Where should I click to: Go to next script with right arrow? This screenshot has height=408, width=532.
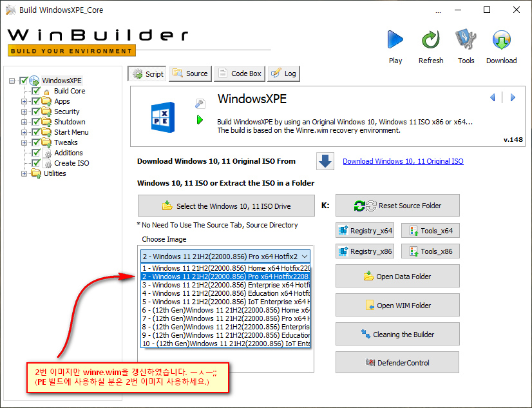(513, 98)
